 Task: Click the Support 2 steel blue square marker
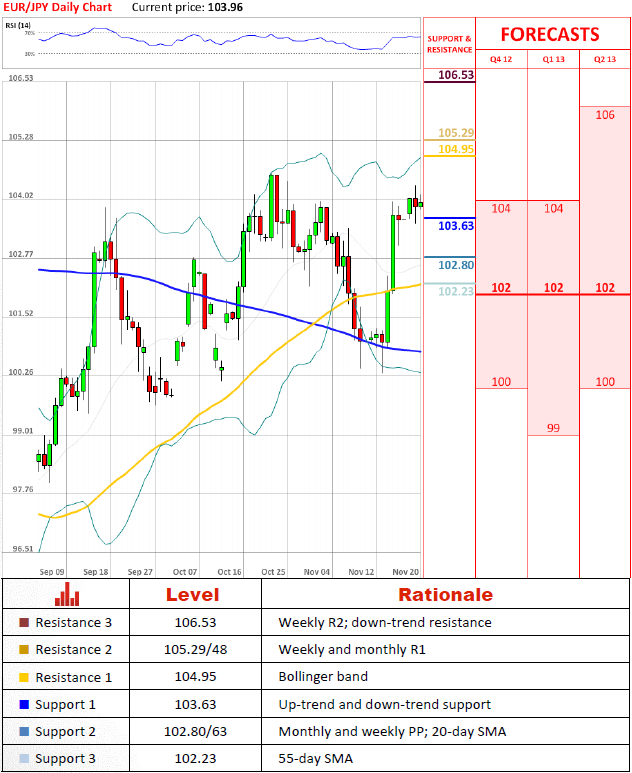click(24, 731)
